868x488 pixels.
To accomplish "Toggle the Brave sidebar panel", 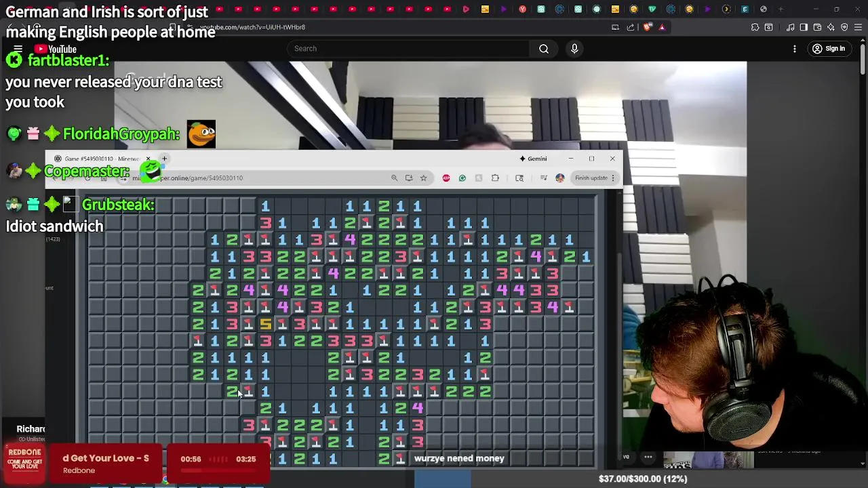I will point(804,27).
